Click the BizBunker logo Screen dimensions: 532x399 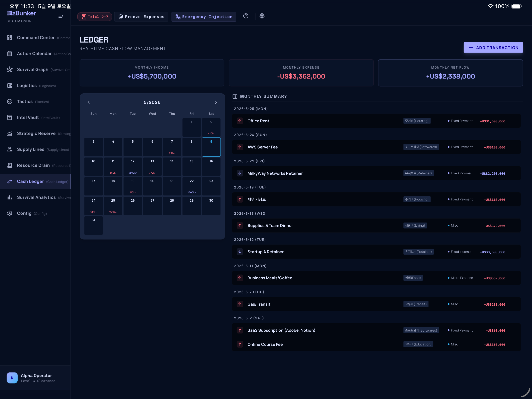(x=21, y=13)
